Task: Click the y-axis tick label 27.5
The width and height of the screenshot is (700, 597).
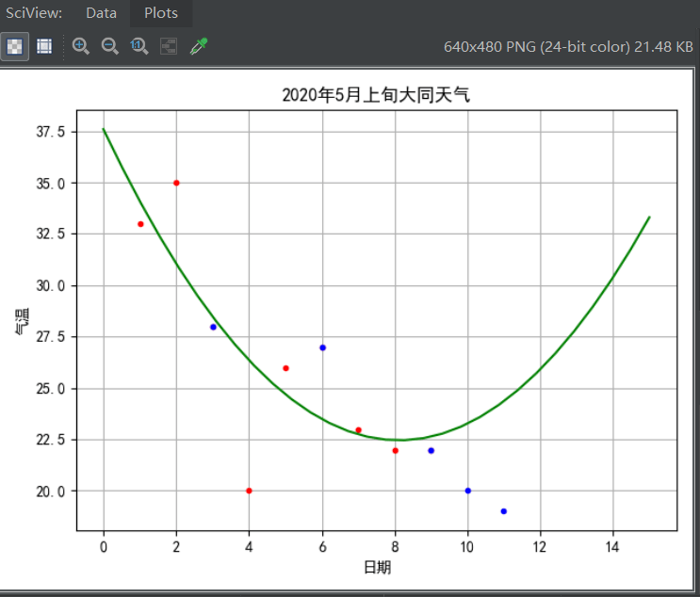Action: [x=51, y=337]
